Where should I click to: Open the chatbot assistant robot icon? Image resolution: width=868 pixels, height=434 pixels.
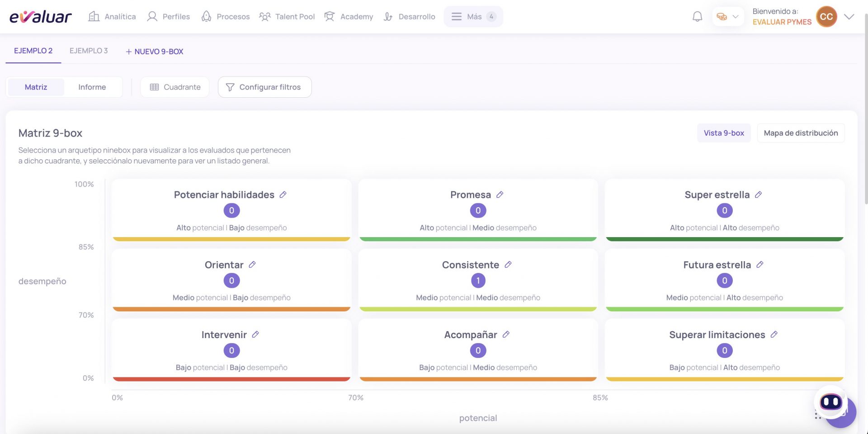click(x=831, y=401)
